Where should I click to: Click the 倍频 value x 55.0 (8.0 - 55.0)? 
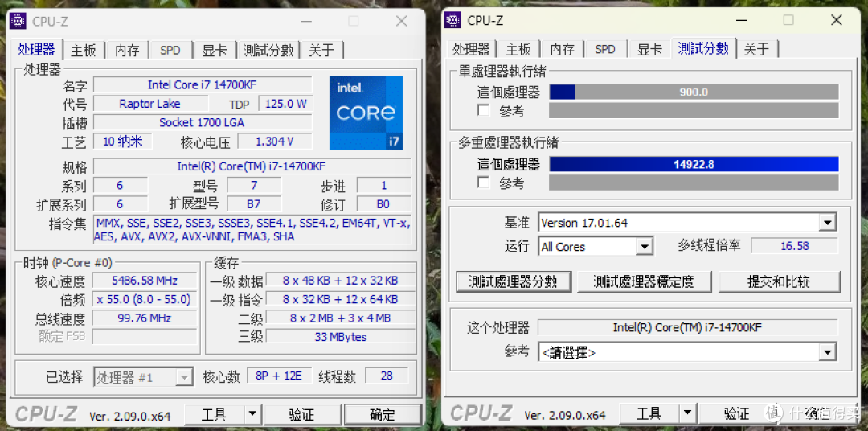pyautogui.click(x=145, y=299)
